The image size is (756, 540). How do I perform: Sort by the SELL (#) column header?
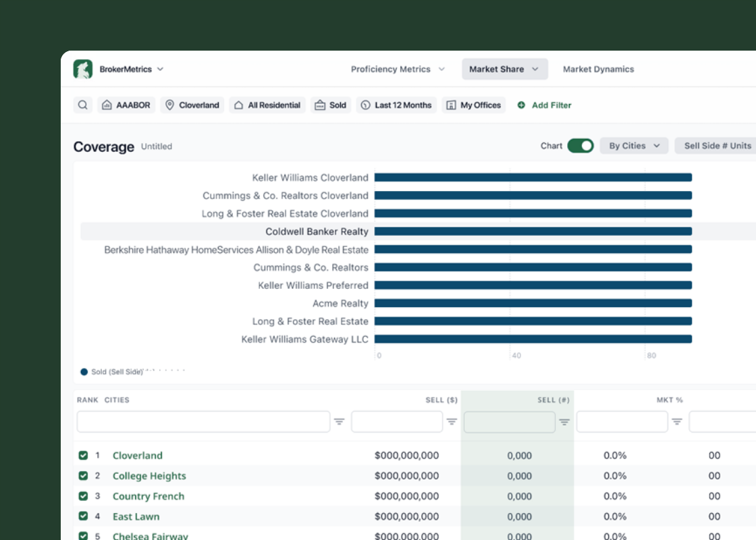pyautogui.click(x=553, y=400)
